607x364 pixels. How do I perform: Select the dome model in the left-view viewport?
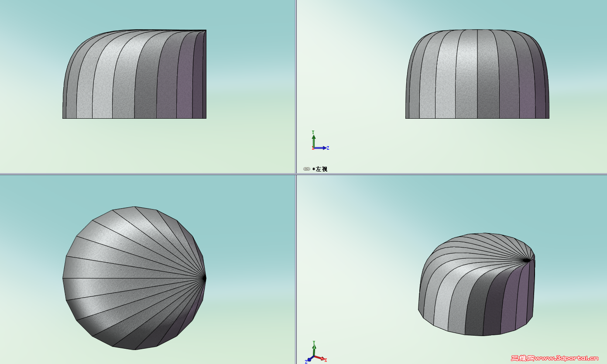point(477,74)
